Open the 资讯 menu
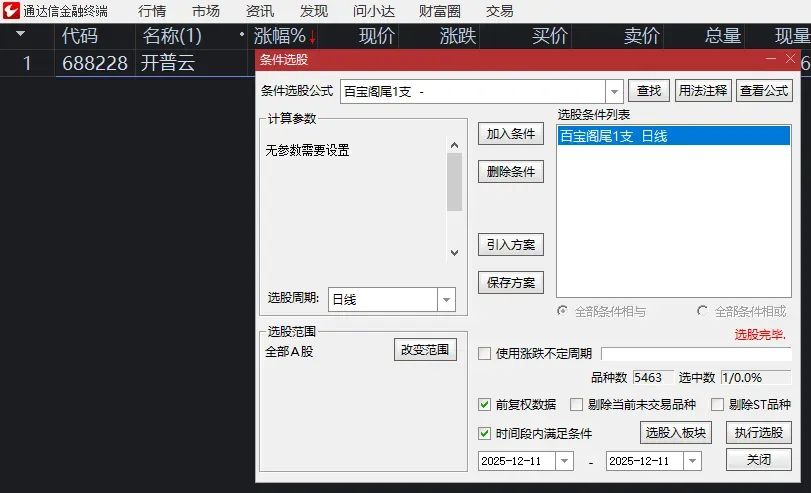Image resolution: width=811 pixels, height=493 pixels. [x=260, y=11]
